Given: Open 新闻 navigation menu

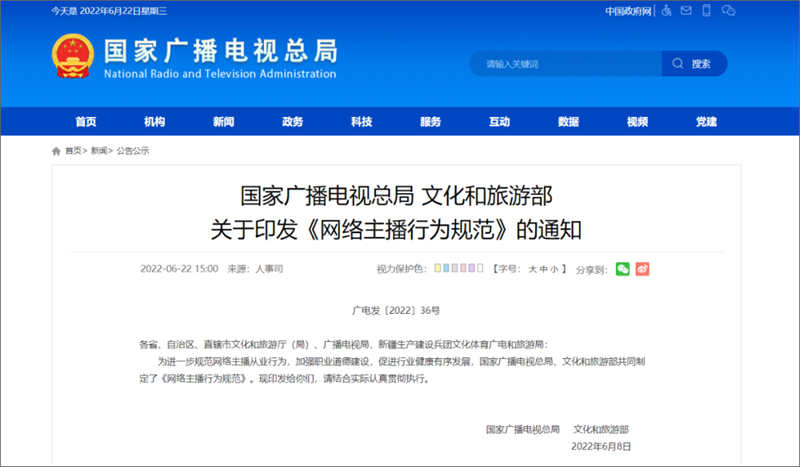Looking at the screenshot, I should tap(223, 121).
